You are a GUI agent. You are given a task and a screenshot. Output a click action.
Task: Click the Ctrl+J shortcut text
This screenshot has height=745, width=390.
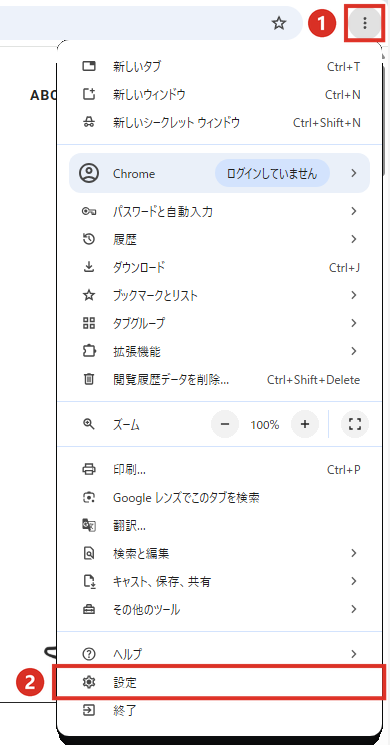tap(344, 267)
